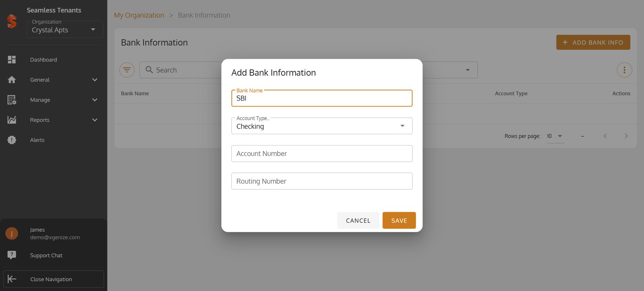This screenshot has height=291, width=644.
Task: Expand the Reports menu chevron
Action: tap(95, 120)
